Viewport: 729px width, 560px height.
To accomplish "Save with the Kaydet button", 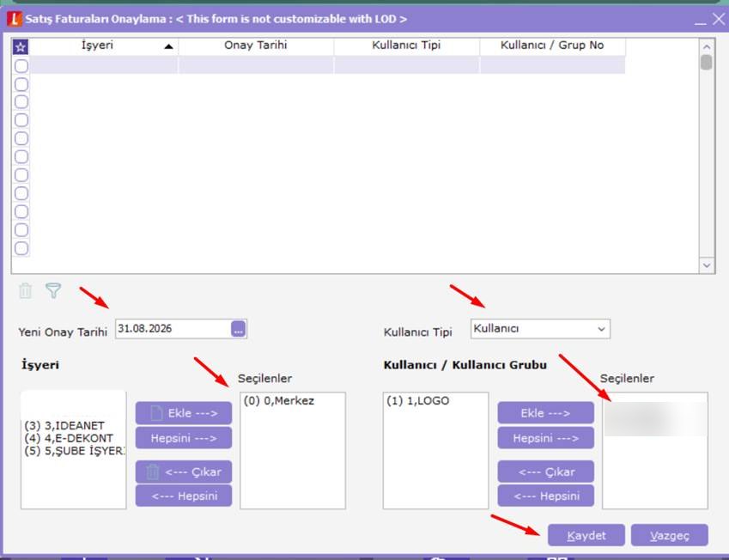I will pyautogui.click(x=586, y=535).
